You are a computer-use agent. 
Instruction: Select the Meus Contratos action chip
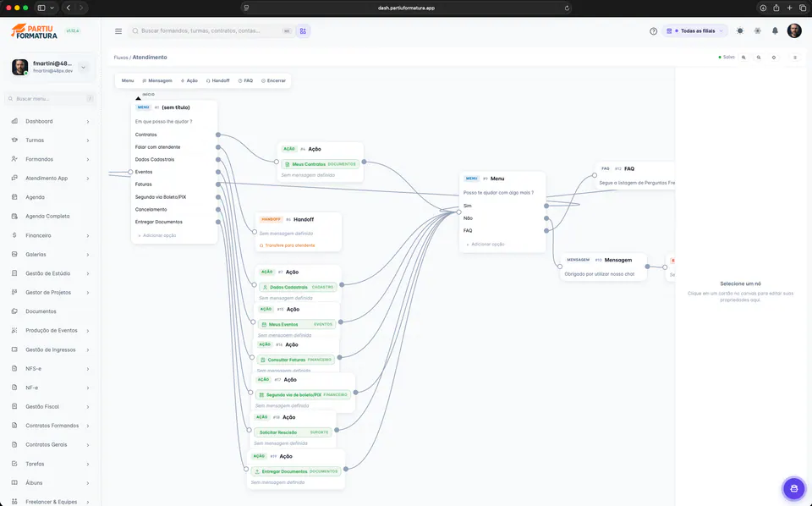(x=320, y=164)
